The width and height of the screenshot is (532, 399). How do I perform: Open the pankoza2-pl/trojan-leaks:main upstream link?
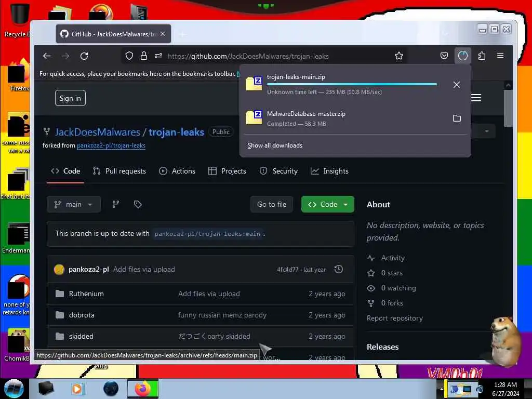[x=208, y=234]
